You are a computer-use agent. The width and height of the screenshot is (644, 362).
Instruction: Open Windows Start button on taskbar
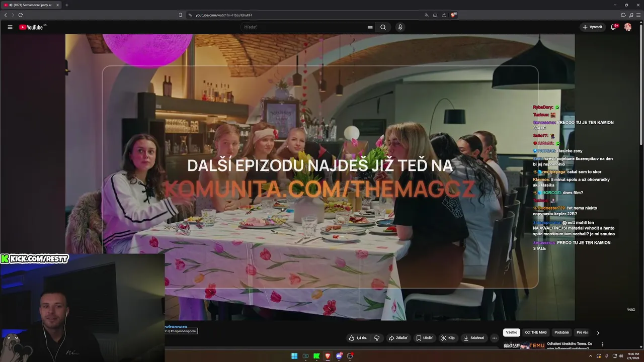pos(294,356)
